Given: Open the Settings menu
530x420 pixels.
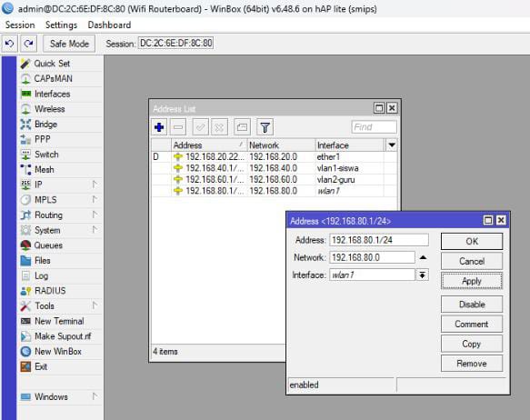Looking at the screenshot, I should 61,25.
